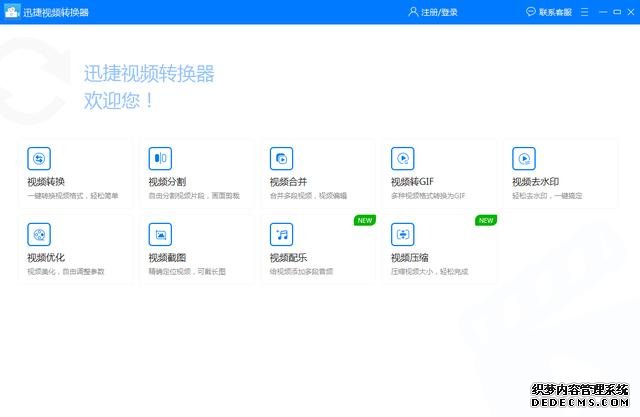The width and height of the screenshot is (640, 417).
Task: Open the 视频转换 video convert icon
Action: [x=39, y=158]
